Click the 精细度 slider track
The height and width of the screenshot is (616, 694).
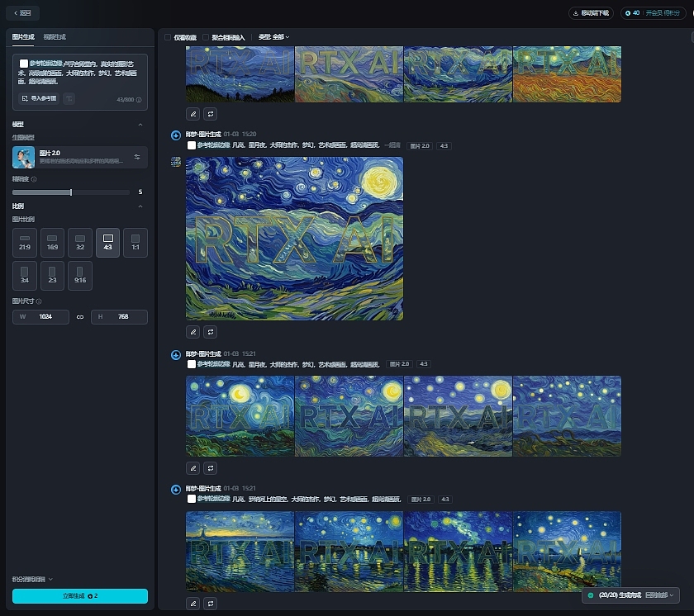coord(71,192)
